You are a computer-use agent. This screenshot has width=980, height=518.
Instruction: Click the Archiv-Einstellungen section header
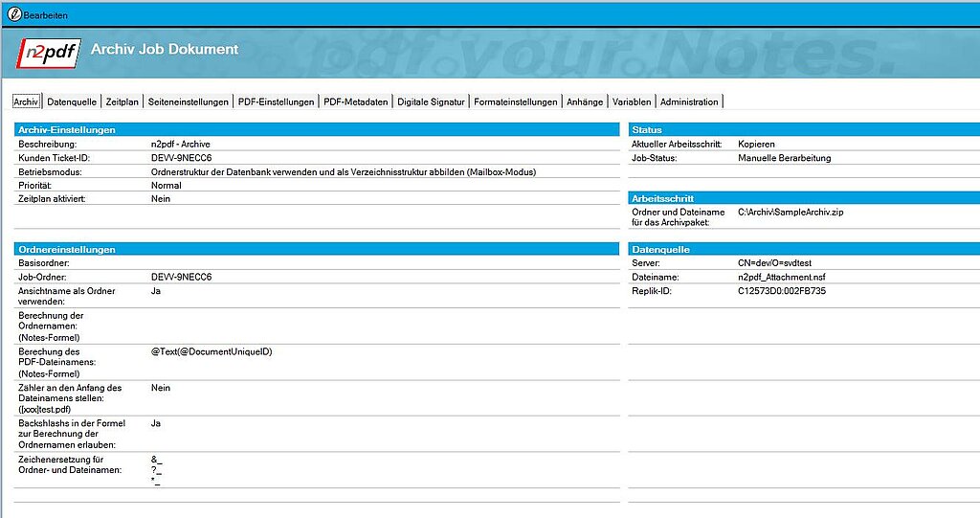coord(316,129)
